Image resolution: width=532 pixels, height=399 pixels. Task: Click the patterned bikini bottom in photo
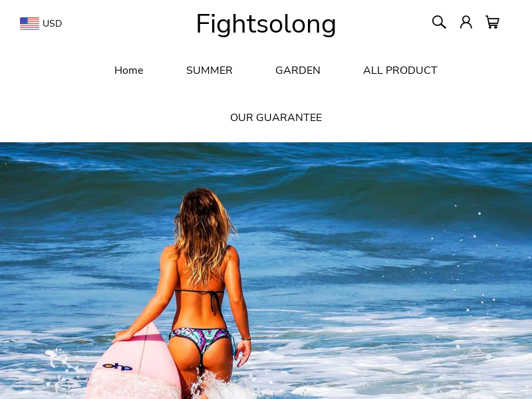click(x=201, y=339)
